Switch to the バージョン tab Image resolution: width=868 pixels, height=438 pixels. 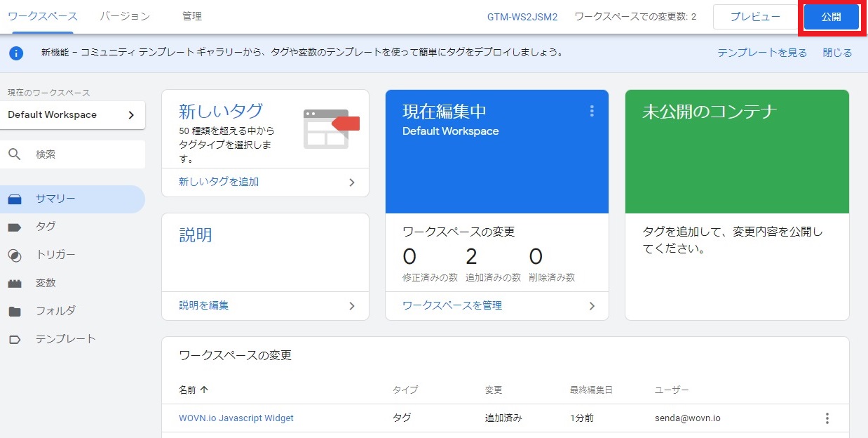pos(123,16)
